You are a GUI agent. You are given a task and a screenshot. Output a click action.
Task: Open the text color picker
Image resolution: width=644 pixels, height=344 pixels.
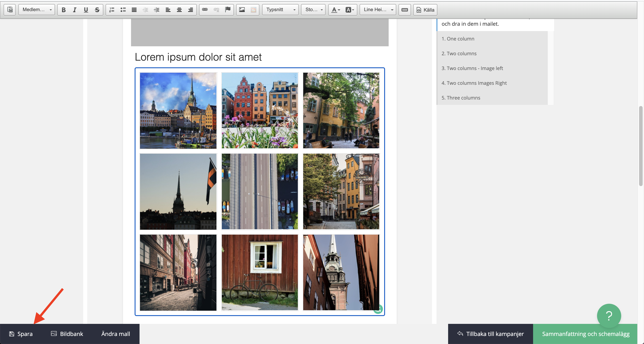click(335, 10)
